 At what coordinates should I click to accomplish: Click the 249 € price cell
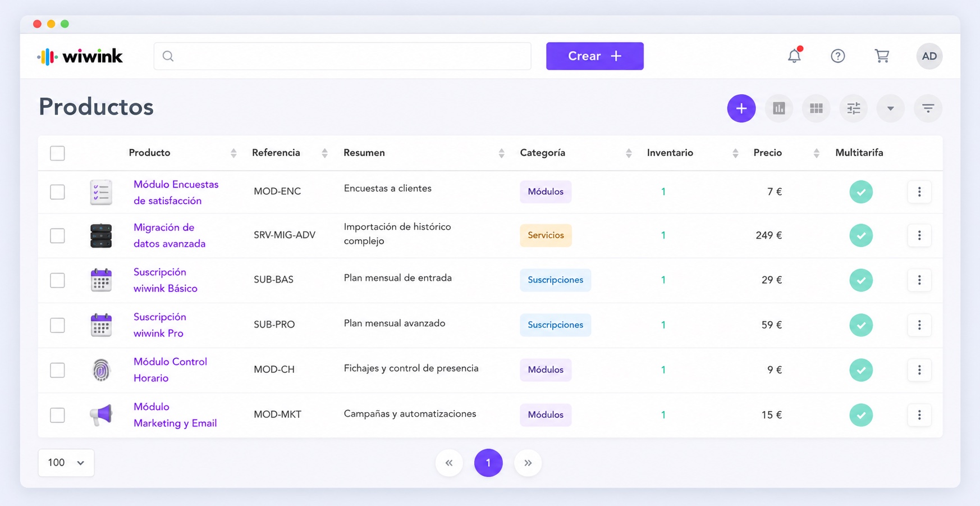[x=768, y=235]
